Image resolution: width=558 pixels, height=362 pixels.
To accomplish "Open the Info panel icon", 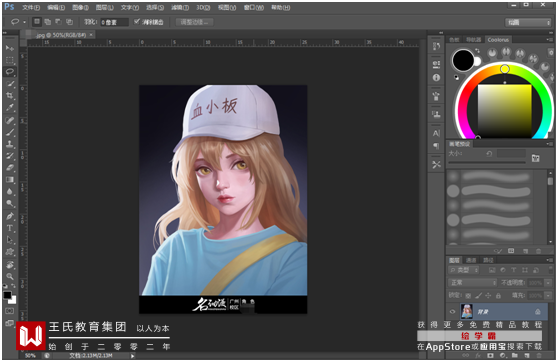I will pos(436,77).
